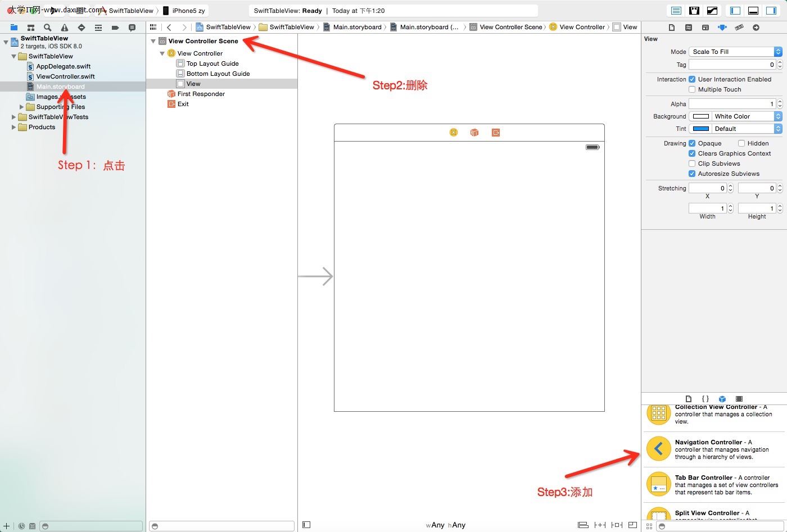Viewport: 787px width, 532px height.
Task: Click the First Responder icon in scene dock
Action: coord(474,133)
